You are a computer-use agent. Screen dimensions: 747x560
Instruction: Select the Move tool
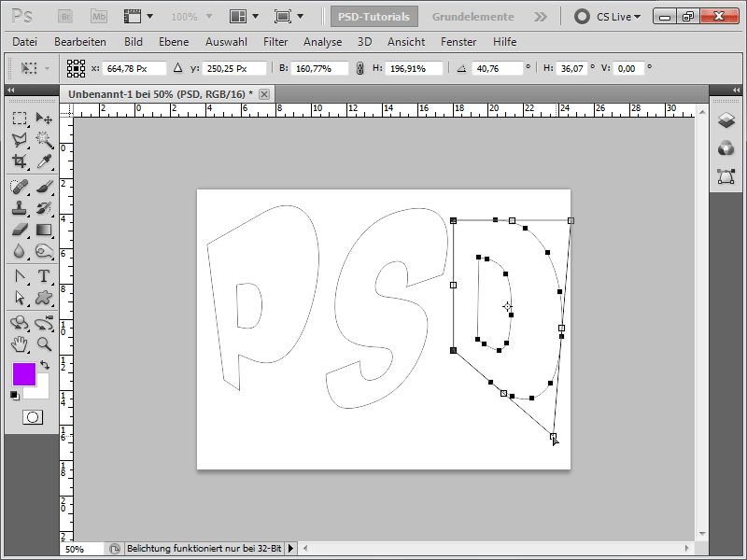(44, 118)
